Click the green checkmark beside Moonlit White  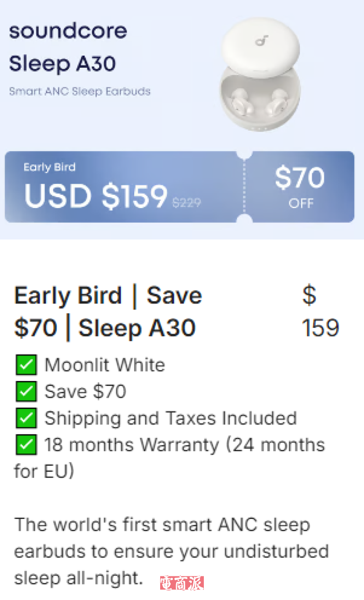click(26, 365)
